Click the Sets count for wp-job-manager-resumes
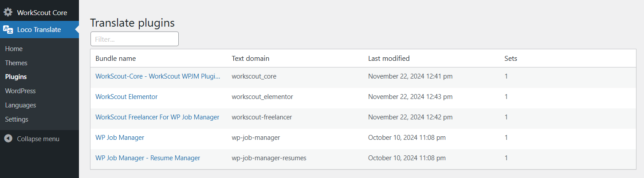This screenshot has width=644, height=178. click(x=506, y=158)
